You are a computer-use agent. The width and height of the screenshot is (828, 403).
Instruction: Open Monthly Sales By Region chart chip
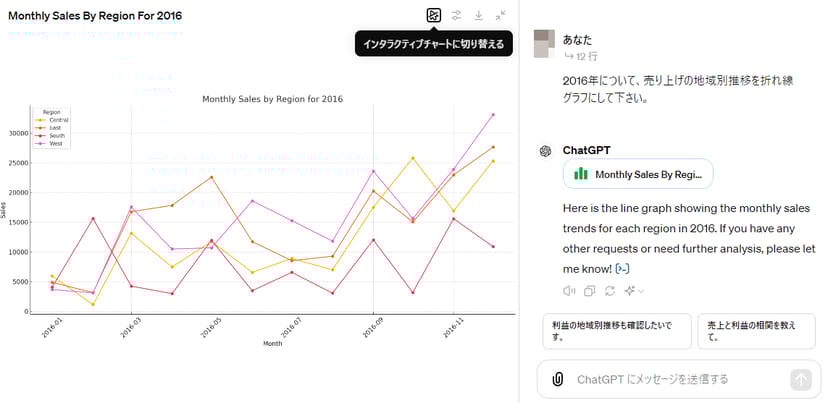(x=638, y=174)
